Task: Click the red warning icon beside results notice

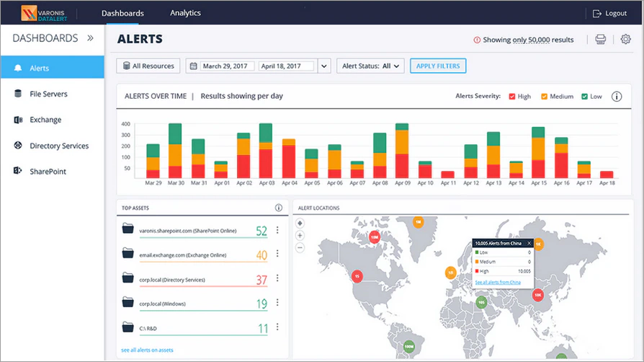Action: (477, 40)
